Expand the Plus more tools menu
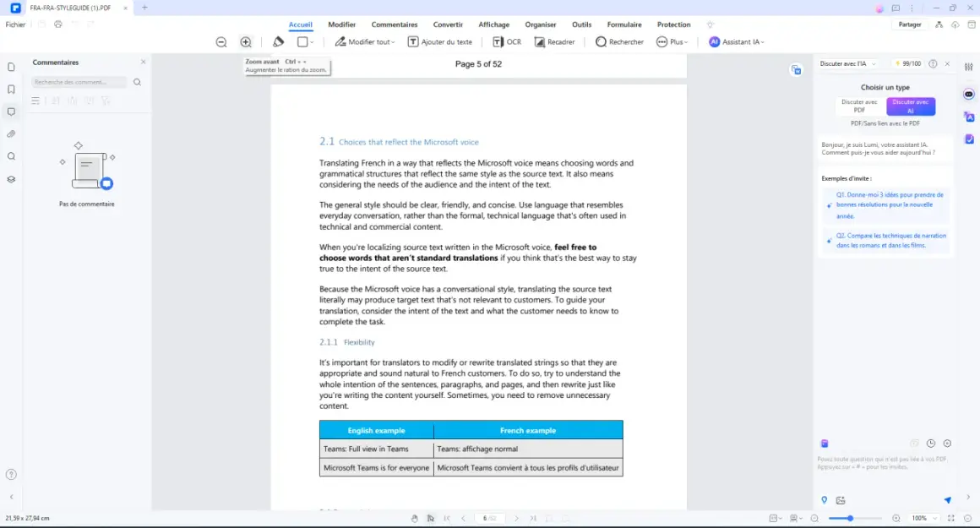The height and width of the screenshot is (528, 980). click(672, 42)
